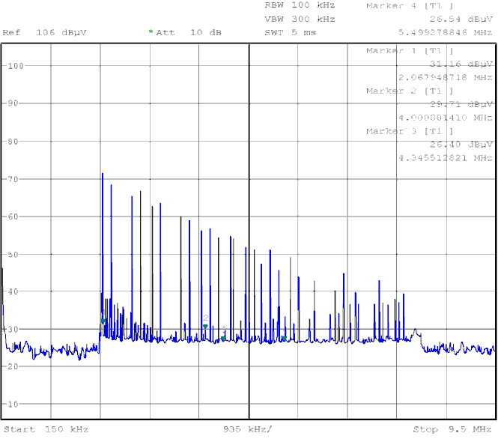Click the Start 150 kHz frequency label
Screen dimensions: 498x448
click(x=46, y=429)
